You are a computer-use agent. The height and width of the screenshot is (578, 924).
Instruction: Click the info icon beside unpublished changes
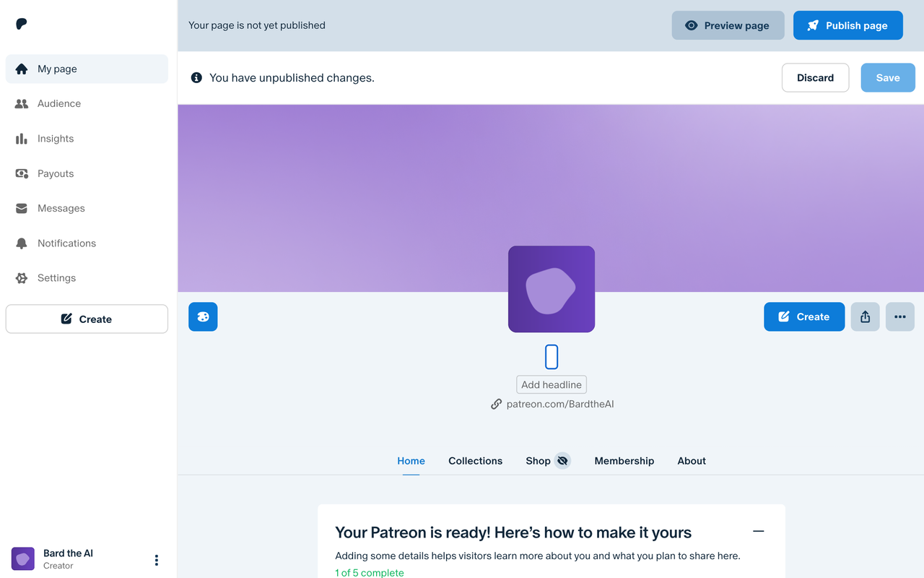click(196, 77)
